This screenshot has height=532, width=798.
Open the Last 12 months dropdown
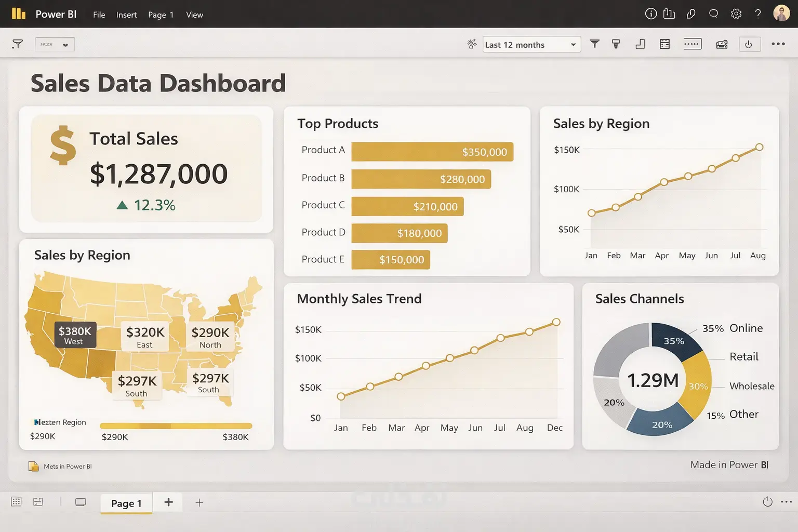coord(531,45)
